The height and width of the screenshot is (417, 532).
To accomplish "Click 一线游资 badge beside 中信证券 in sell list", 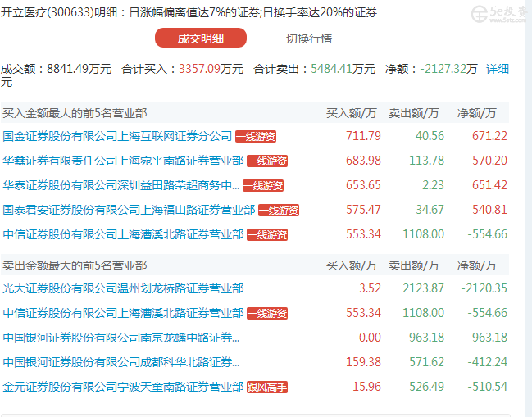I will point(267,313).
